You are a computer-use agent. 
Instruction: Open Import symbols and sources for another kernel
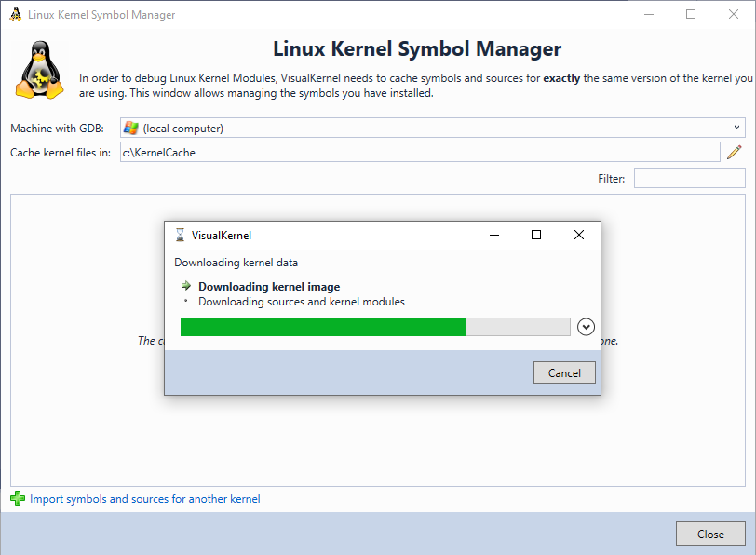[144, 499]
